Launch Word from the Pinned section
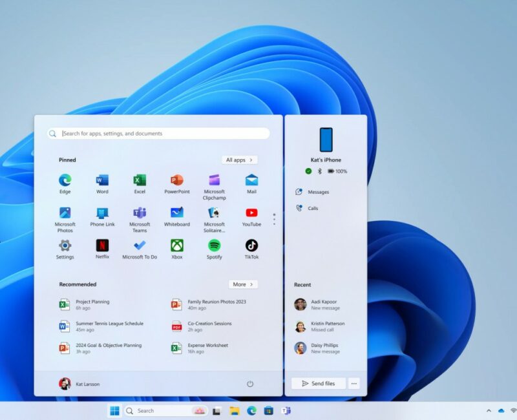This screenshot has height=420, width=517. click(102, 184)
